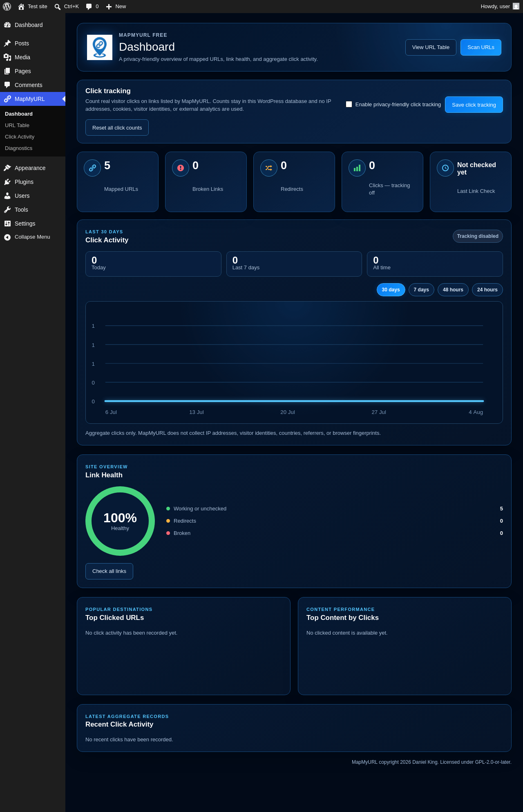Viewport: 523px width, 812px height.
Task: Click Save click tracking button
Action: (474, 105)
